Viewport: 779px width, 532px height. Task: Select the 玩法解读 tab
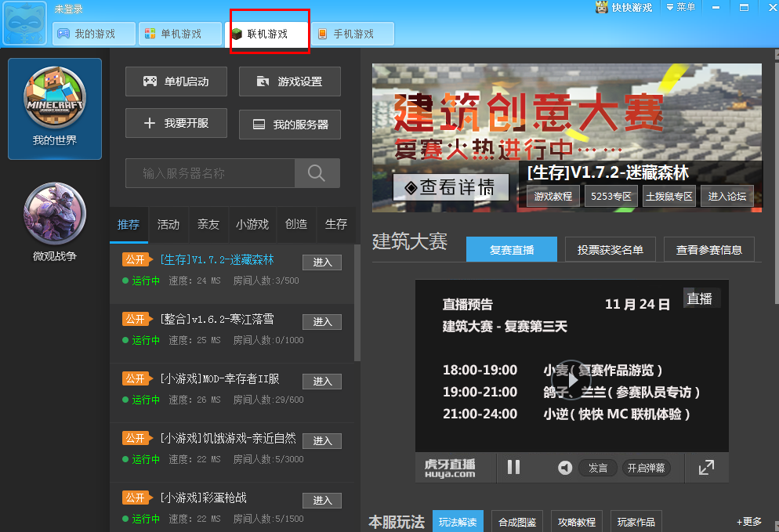458,522
